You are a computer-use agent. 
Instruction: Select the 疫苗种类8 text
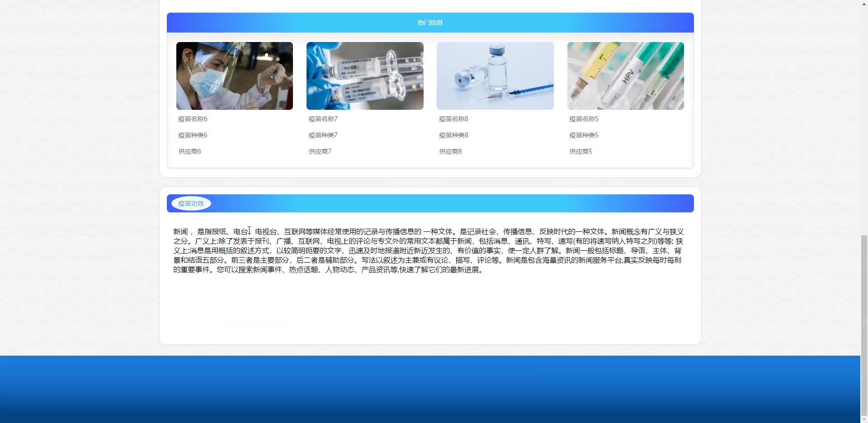click(453, 135)
